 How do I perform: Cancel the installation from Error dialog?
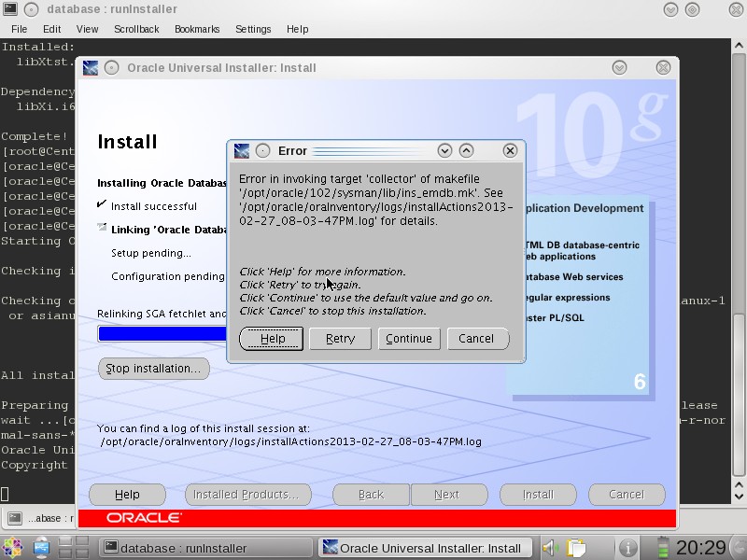point(478,339)
